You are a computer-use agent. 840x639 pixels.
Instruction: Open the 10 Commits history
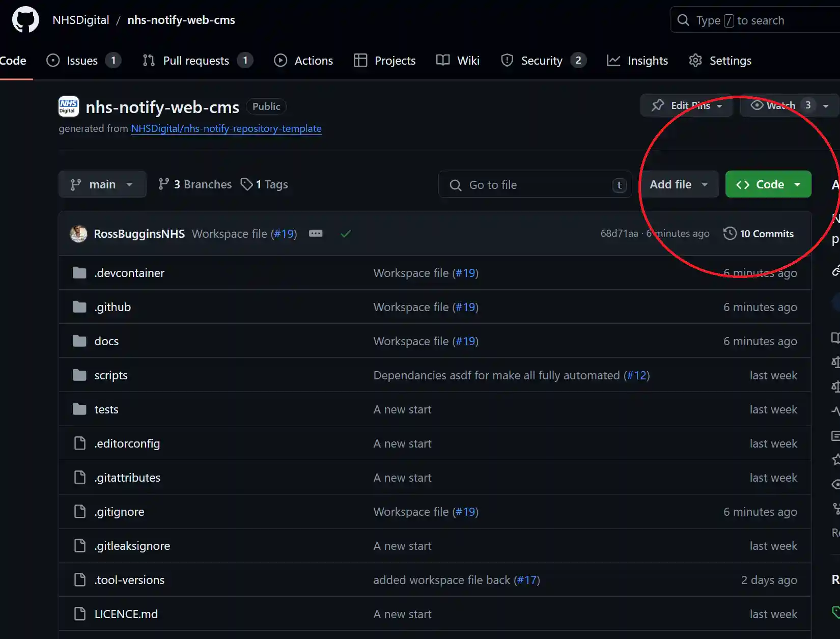coord(759,234)
